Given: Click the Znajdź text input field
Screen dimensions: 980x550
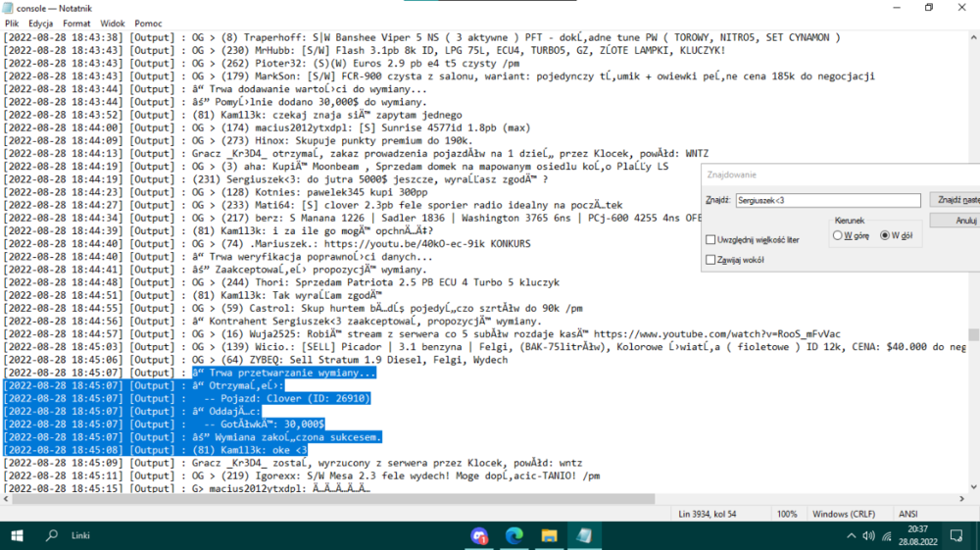Looking at the screenshot, I should (x=828, y=200).
